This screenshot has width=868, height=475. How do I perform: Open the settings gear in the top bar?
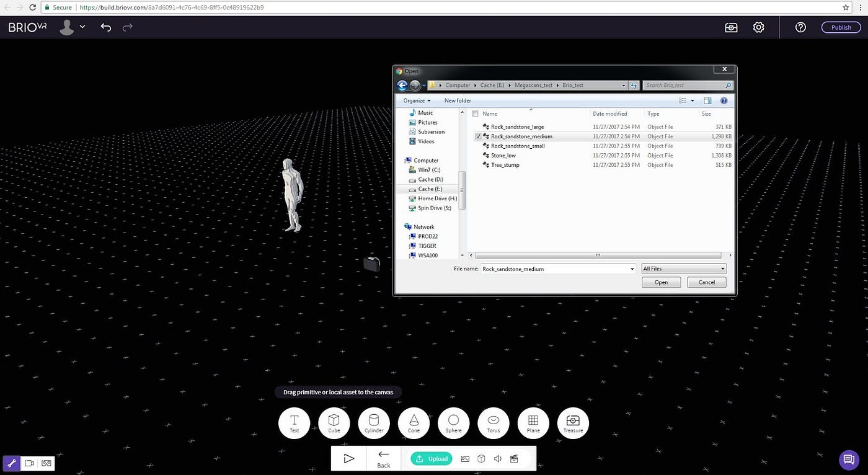(758, 27)
